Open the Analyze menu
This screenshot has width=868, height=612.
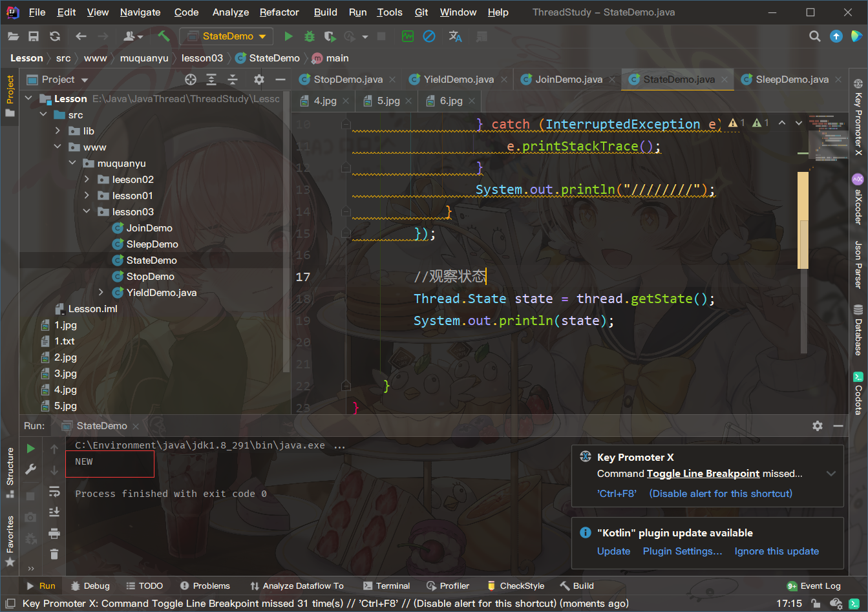point(231,12)
